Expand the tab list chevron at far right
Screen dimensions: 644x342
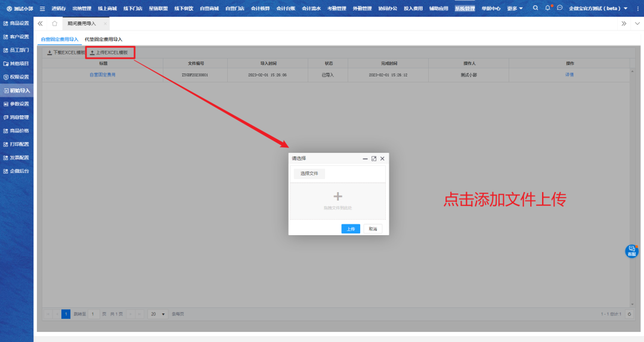[x=637, y=23]
